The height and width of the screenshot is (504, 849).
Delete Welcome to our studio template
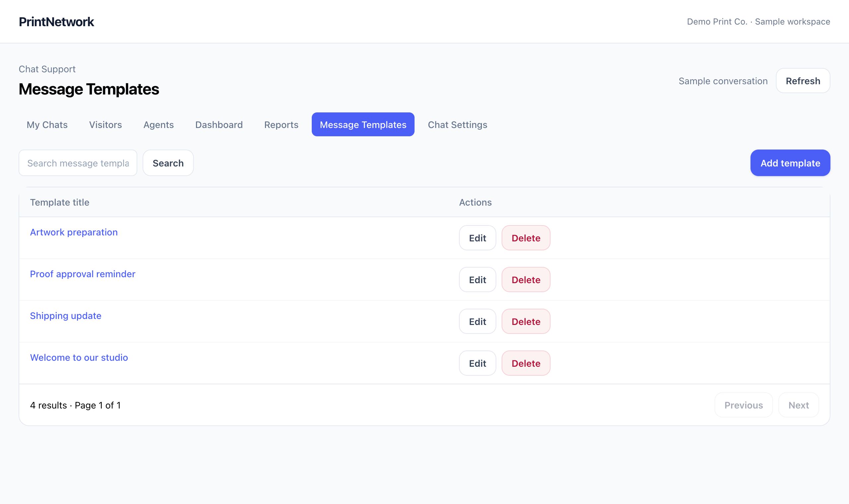(x=526, y=363)
